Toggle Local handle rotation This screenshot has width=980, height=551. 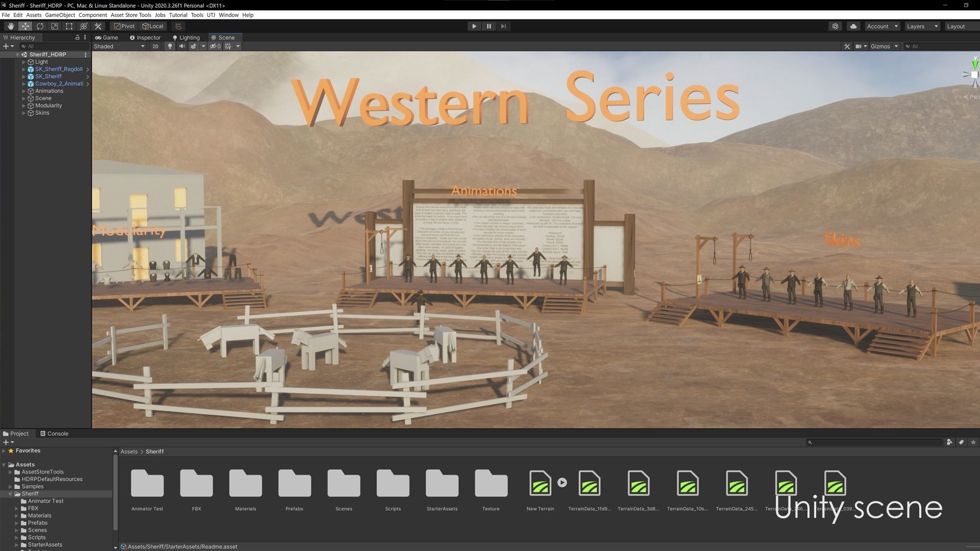pos(153,26)
